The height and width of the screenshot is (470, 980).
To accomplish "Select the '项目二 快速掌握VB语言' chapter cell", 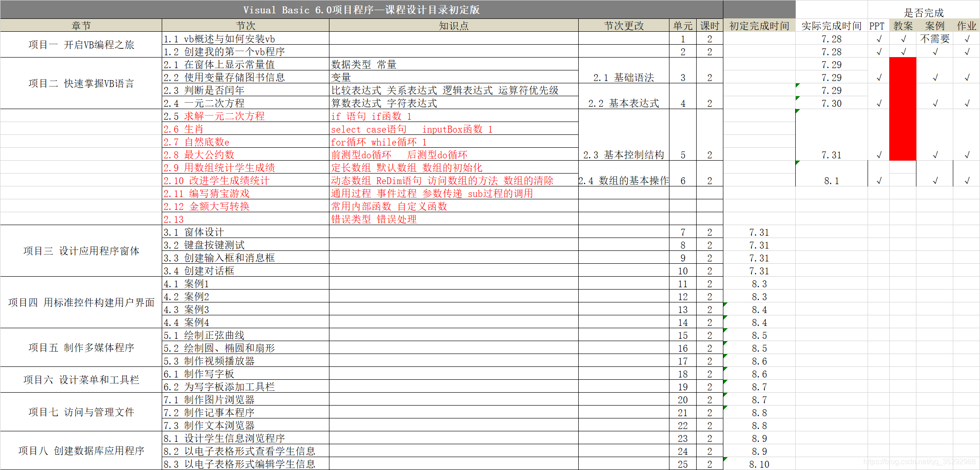I will (81, 83).
